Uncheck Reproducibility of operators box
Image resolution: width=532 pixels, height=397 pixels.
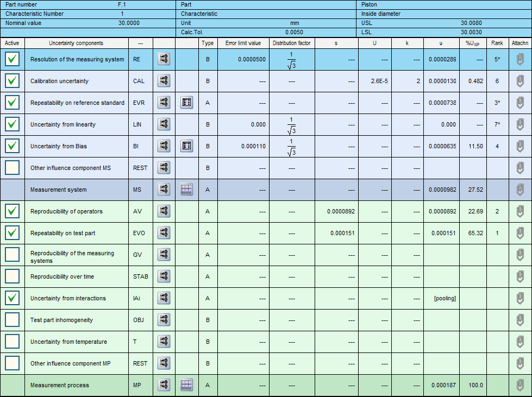click(x=12, y=211)
